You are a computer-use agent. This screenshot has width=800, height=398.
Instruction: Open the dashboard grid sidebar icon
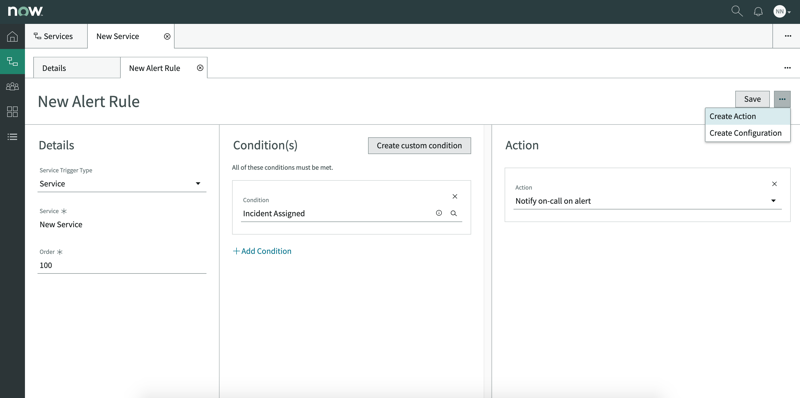(12, 112)
